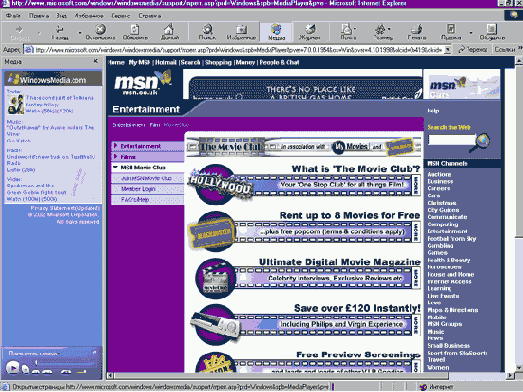Open the Member Login link
The height and width of the screenshot is (392, 523).
pyautogui.click(x=138, y=189)
